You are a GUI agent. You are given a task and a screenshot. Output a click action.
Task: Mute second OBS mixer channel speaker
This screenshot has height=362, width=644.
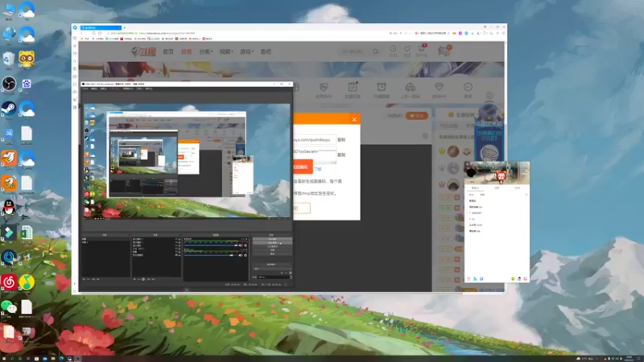[241, 255]
